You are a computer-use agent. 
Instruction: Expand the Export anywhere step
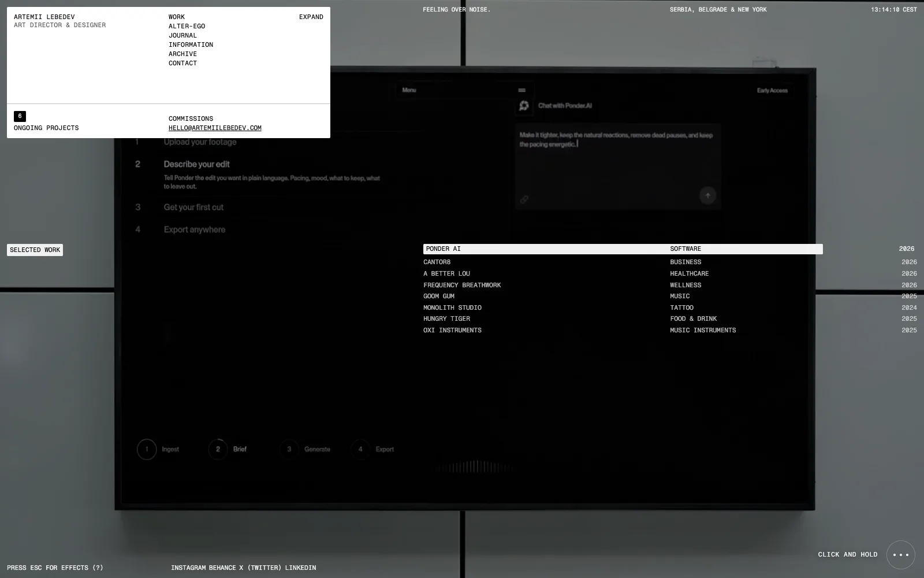195,229
